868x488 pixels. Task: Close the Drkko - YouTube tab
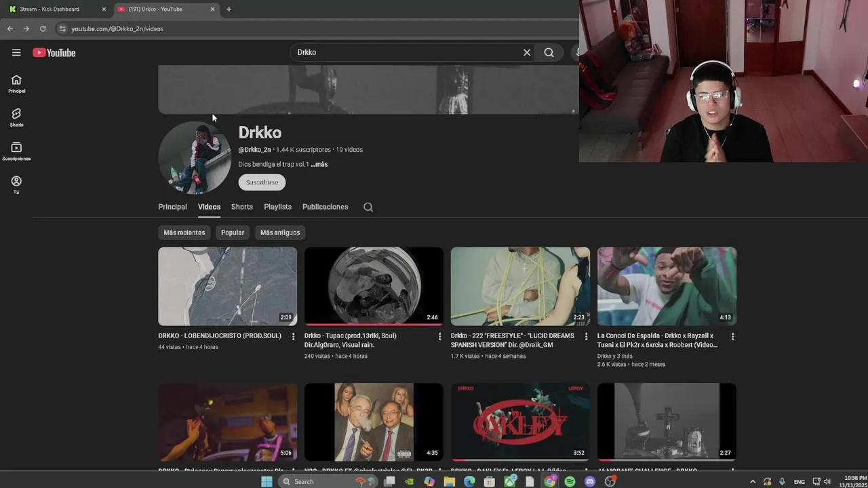click(212, 9)
